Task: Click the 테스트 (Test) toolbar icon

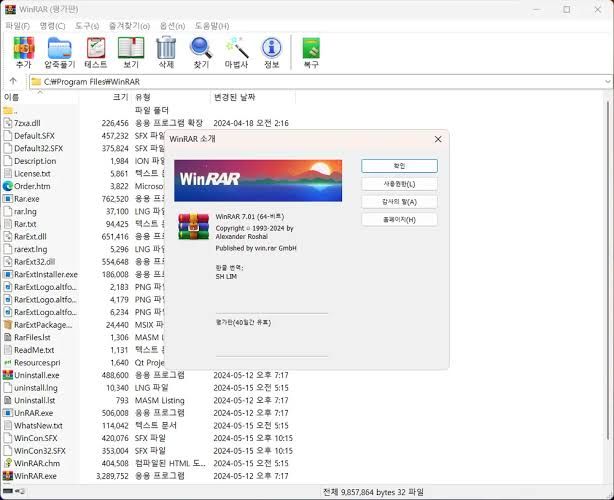Action: coord(96,48)
